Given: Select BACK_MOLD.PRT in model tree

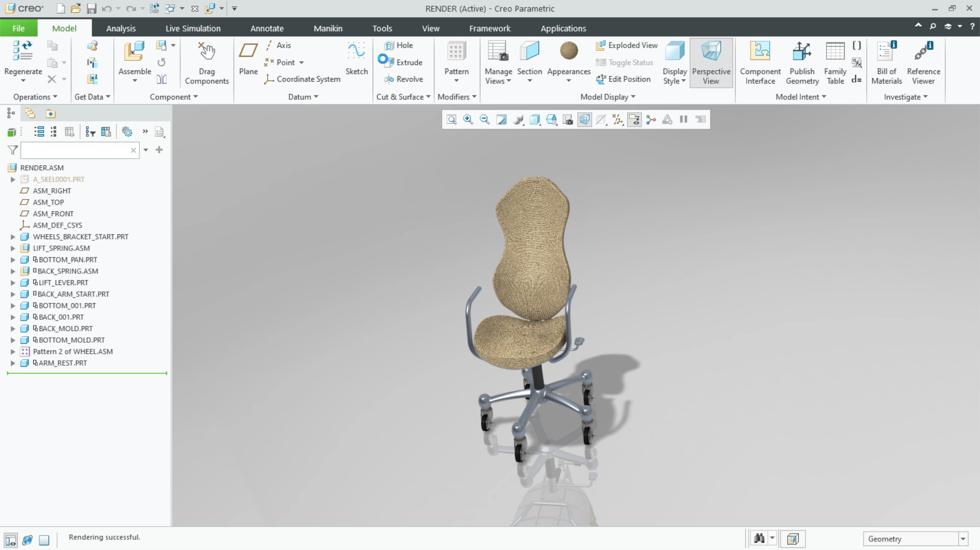Looking at the screenshot, I should tap(66, 329).
